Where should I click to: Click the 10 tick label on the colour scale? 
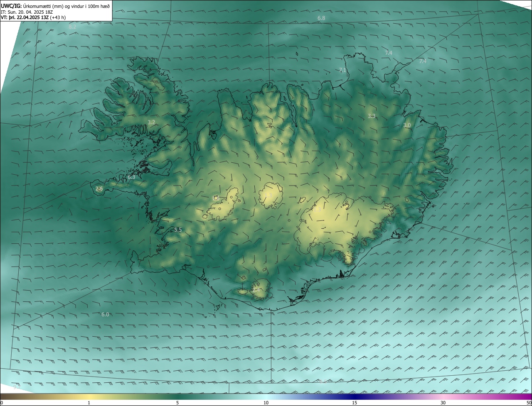tap(266, 403)
